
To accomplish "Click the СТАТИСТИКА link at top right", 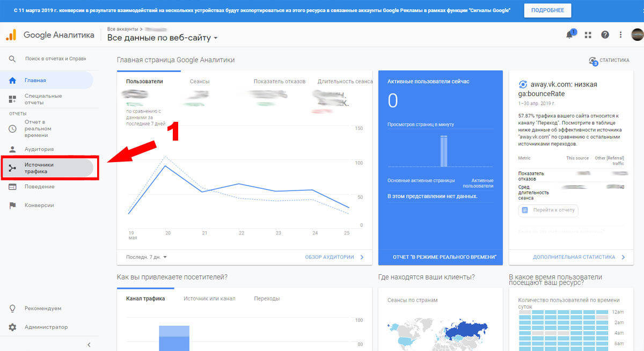I will pyautogui.click(x=614, y=61).
